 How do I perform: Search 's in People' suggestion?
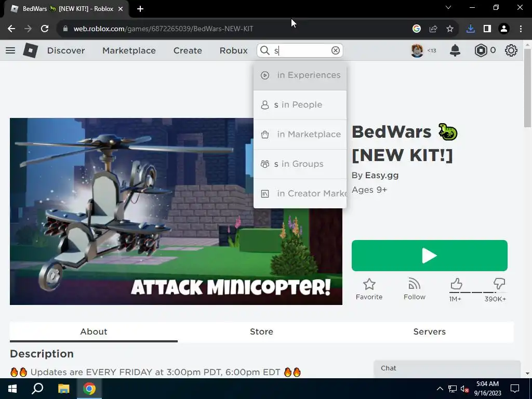click(x=300, y=105)
